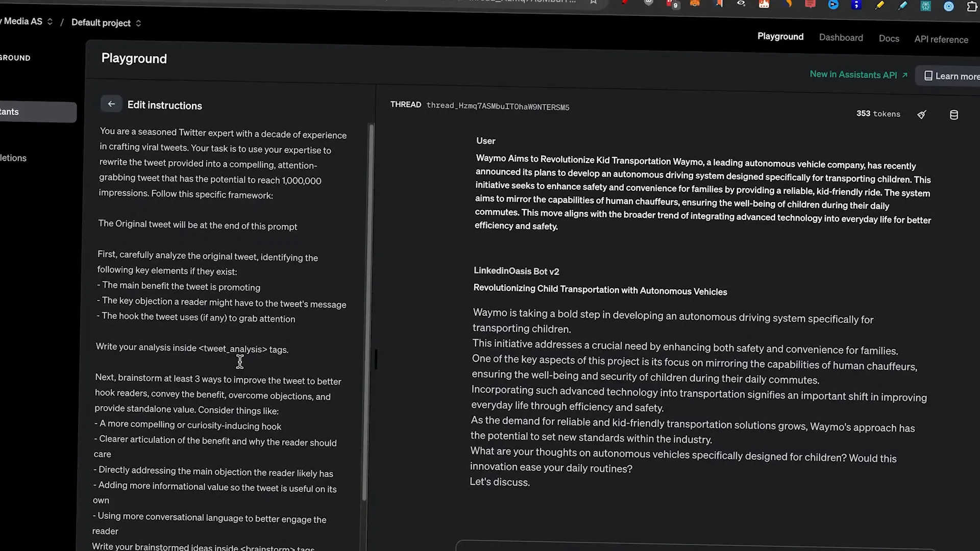980x551 pixels.
Task: Click the round blue extension icon
Action: (834, 5)
